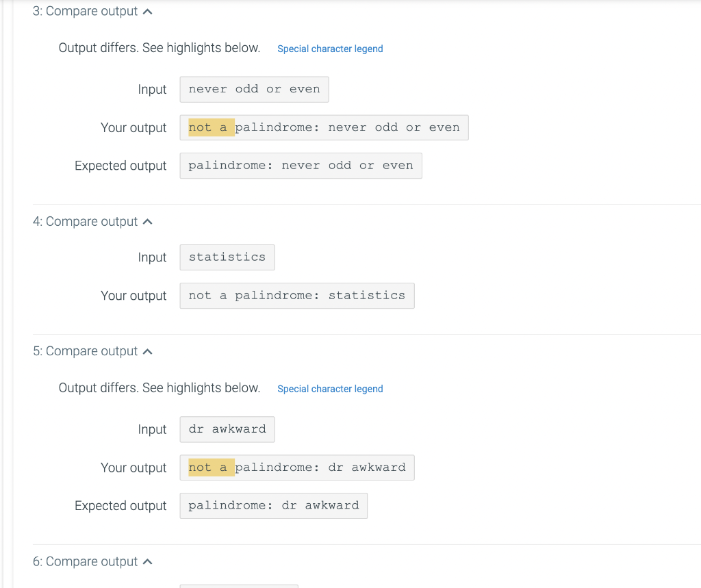Select the expected output for dr awkward

tap(273, 505)
